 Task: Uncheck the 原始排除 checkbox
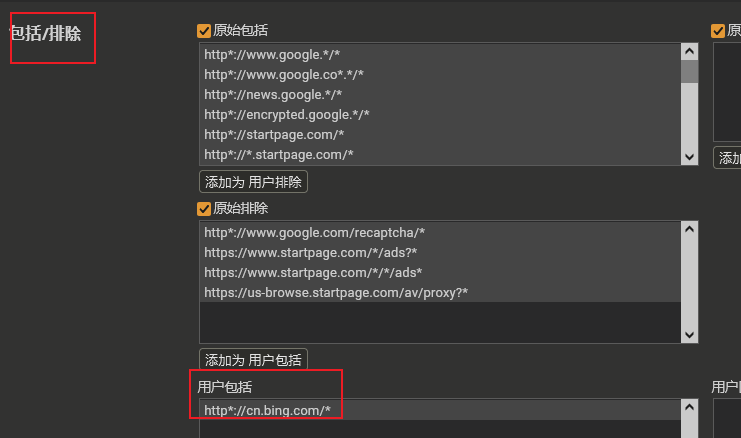click(x=204, y=209)
